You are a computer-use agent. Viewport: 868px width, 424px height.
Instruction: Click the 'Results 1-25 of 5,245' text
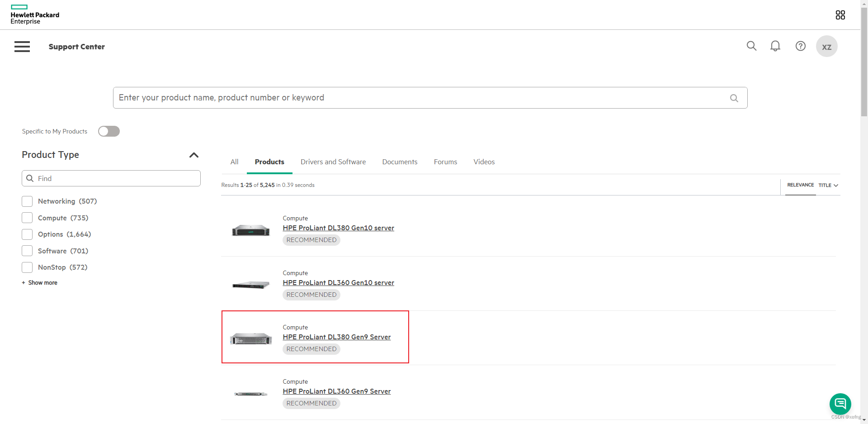[248, 185]
